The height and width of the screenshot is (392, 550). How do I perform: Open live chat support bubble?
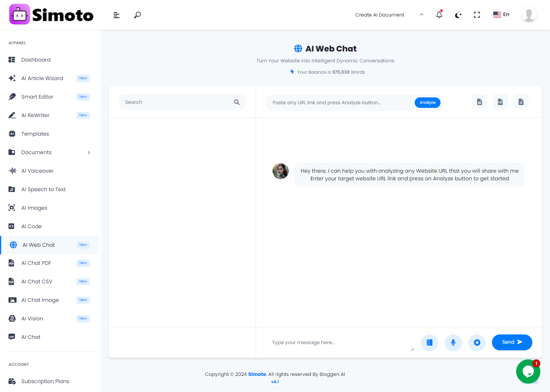pyautogui.click(x=528, y=371)
